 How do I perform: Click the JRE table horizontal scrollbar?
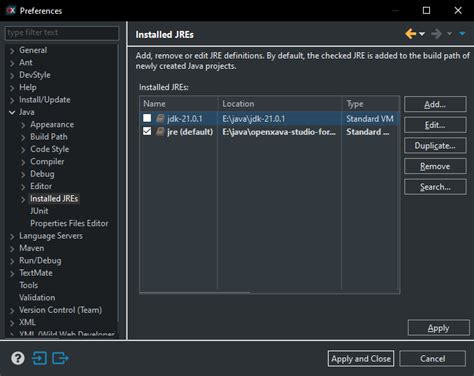coord(195,292)
